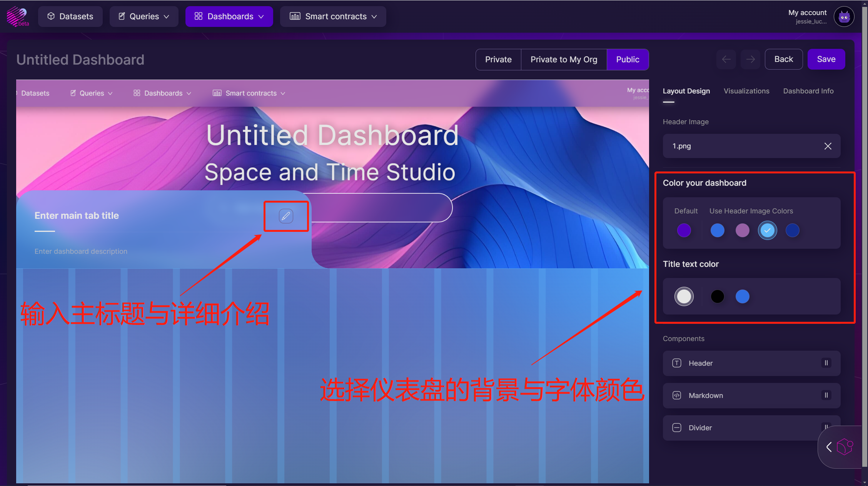Expand the floating side panel chevron

829,447
